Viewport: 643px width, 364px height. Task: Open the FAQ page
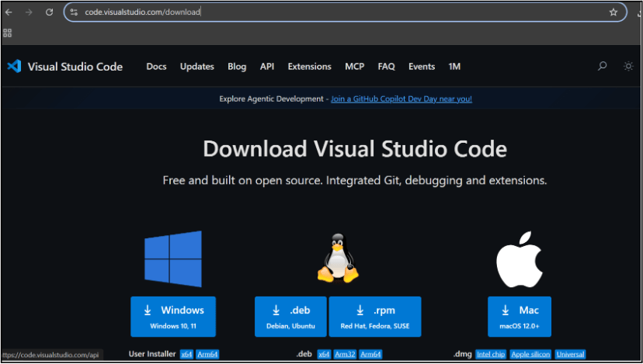(386, 67)
